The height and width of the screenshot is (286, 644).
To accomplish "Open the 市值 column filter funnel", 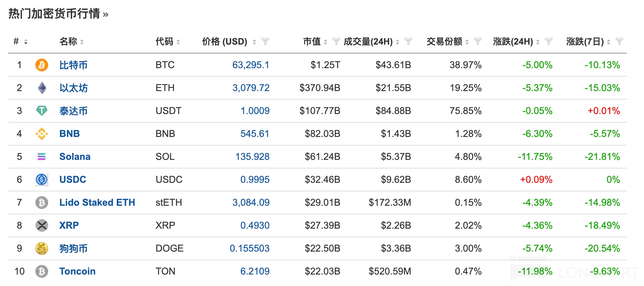I will 336,41.
